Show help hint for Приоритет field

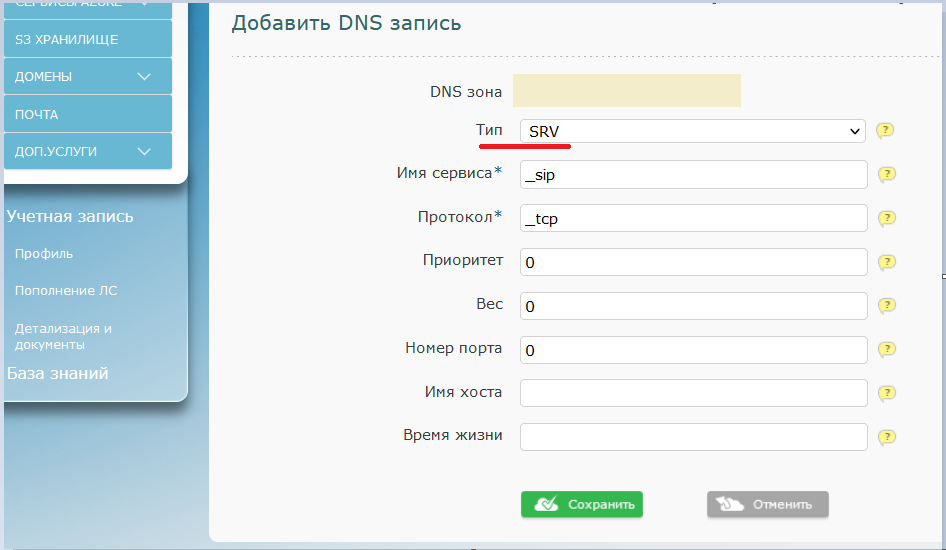tap(886, 263)
